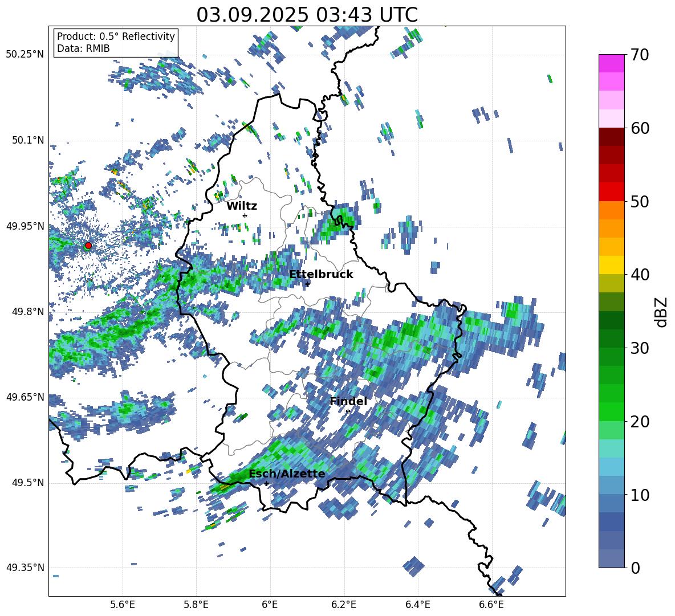Click the 6°E longitude label
This screenshot has height=616, width=675.
point(270,605)
